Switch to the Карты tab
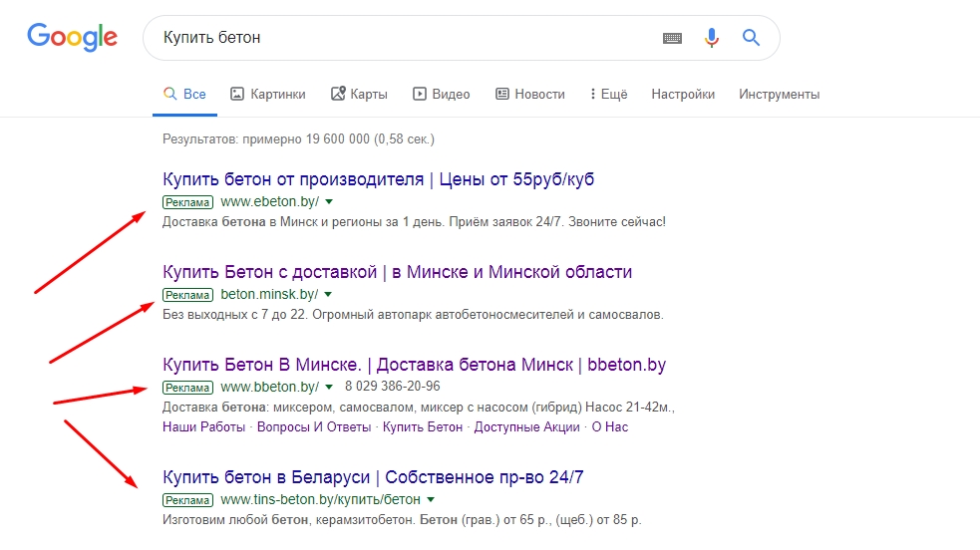This screenshot has height=550, width=980. [x=359, y=95]
